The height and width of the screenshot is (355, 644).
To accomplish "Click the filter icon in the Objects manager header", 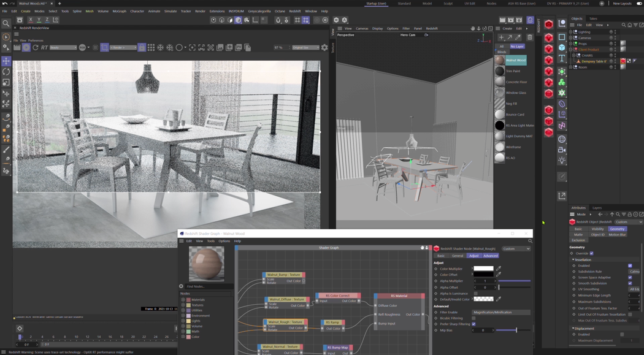I will pos(635,25).
